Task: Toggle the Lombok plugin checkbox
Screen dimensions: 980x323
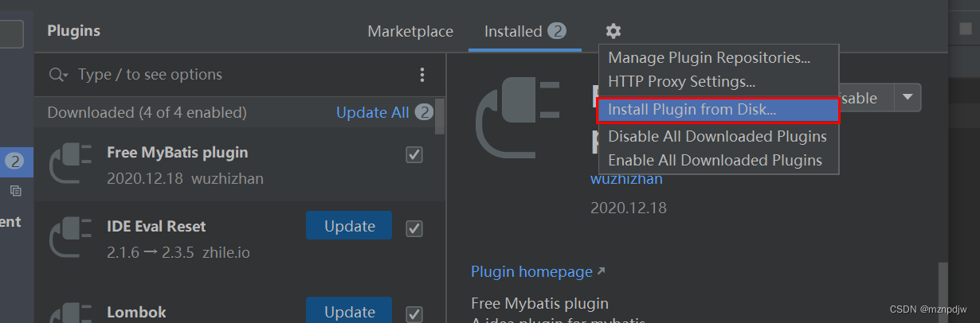Action: (414, 313)
